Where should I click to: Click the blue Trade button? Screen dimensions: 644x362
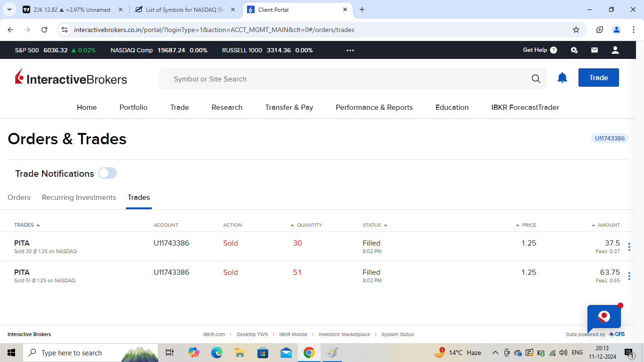coord(599,78)
